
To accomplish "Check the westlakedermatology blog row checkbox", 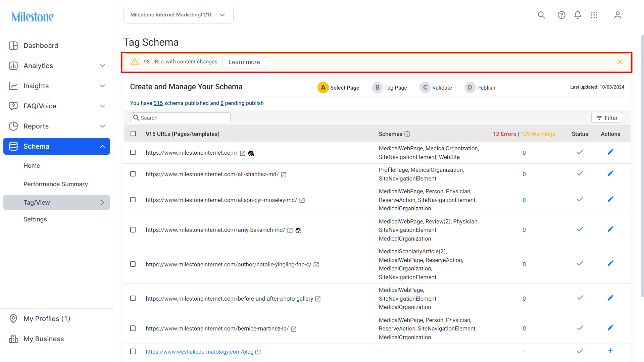I will tap(133, 352).
